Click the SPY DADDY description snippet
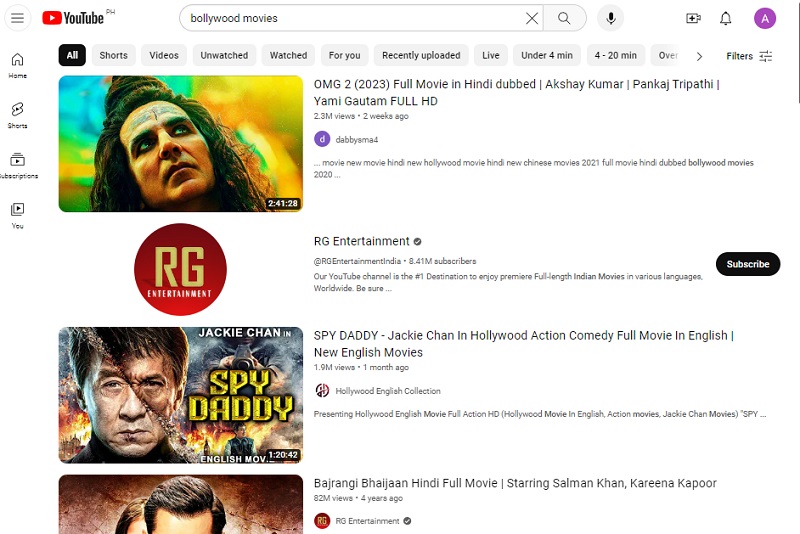The width and height of the screenshot is (800, 534). coord(540,414)
